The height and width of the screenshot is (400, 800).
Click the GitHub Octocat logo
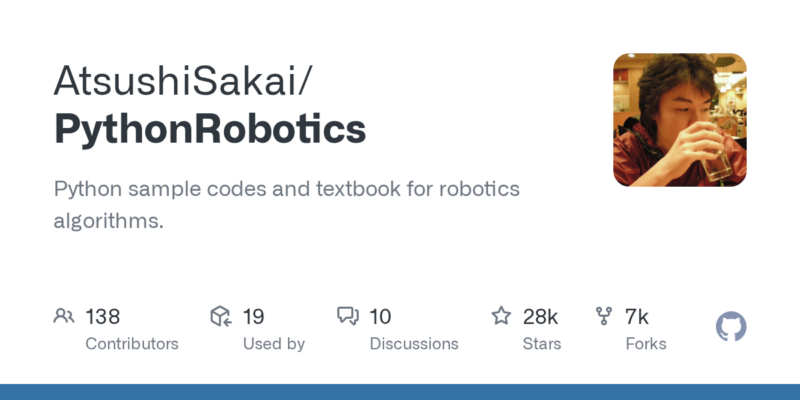[x=732, y=327]
